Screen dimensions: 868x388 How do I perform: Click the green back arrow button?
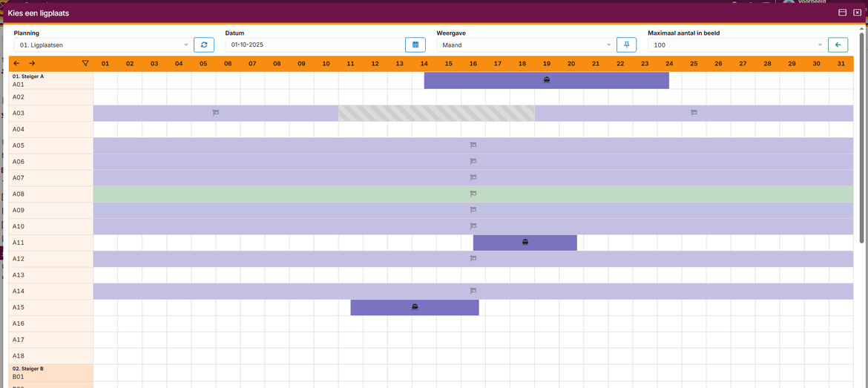[x=838, y=45]
